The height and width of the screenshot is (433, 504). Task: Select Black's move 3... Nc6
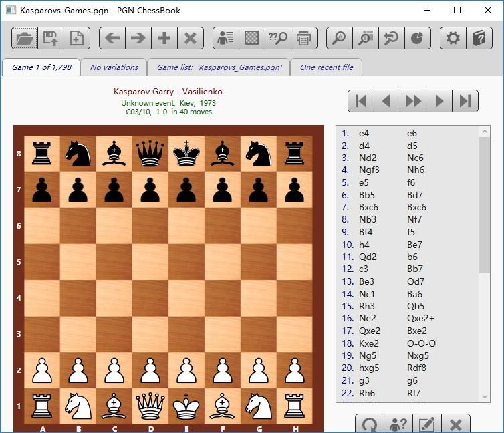415,158
